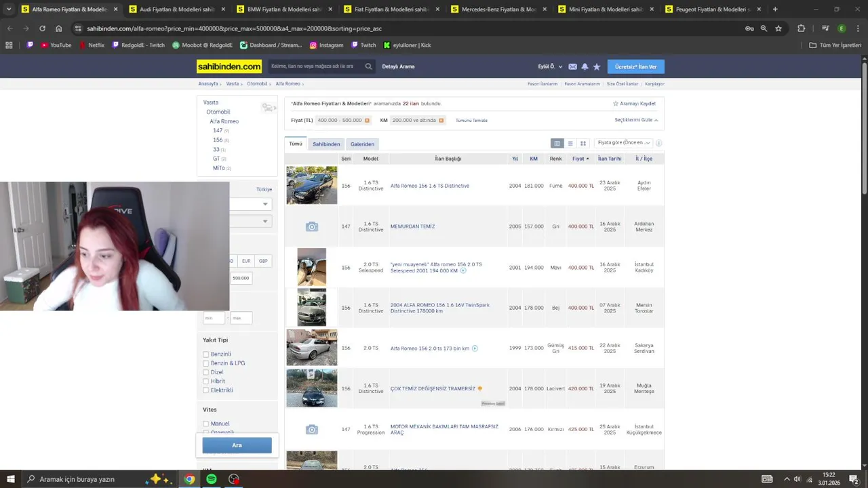
Task: Open the Detaylı Arama link
Action: click(x=398, y=66)
